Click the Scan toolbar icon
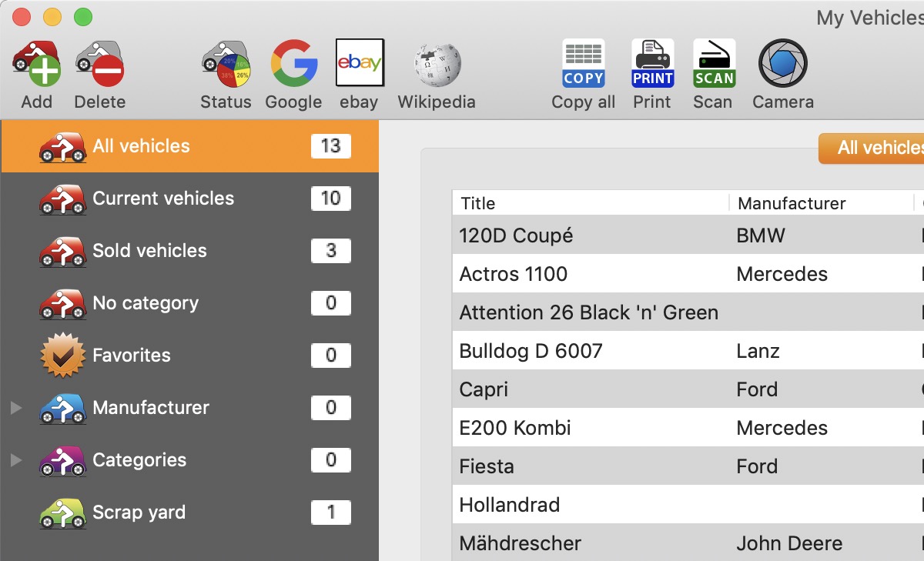924x561 pixels. pyautogui.click(x=714, y=63)
